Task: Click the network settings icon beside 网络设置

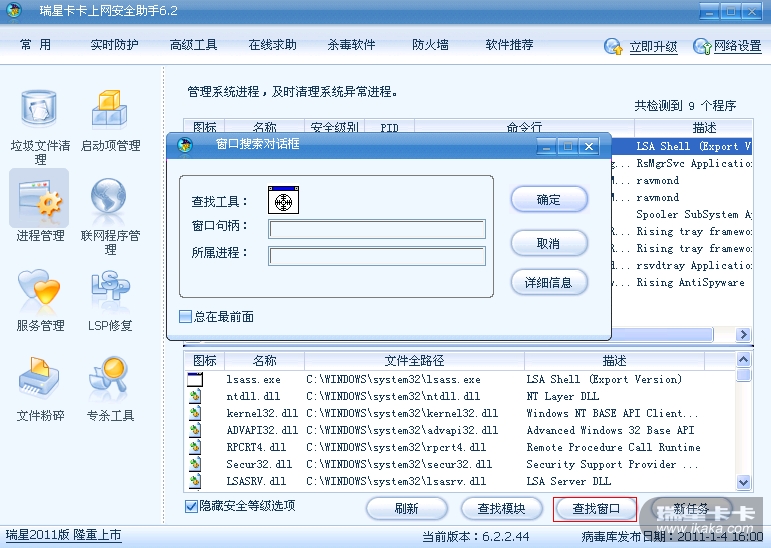Action: [x=702, y=47]
